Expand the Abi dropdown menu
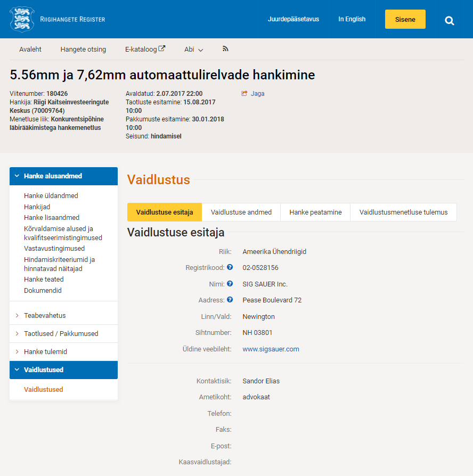 tap(194, 50)
